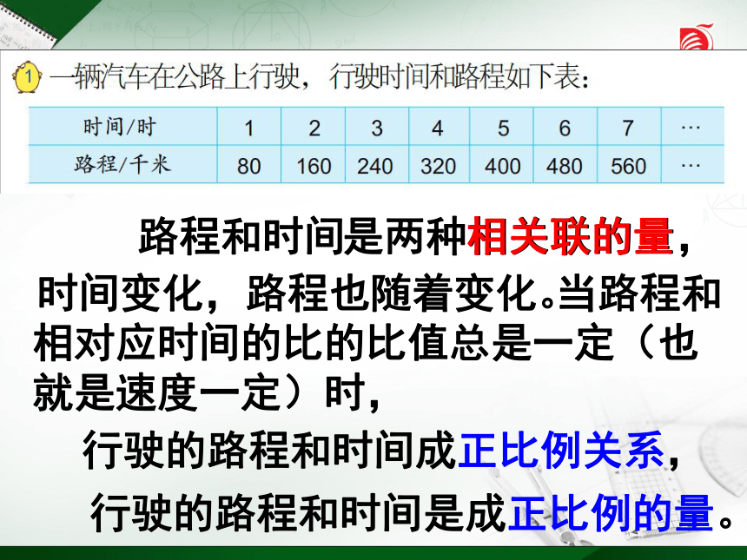Screen dimensions: 747x560
Task: Click distance cell with value 480
Action: click(x=565, y=165)
